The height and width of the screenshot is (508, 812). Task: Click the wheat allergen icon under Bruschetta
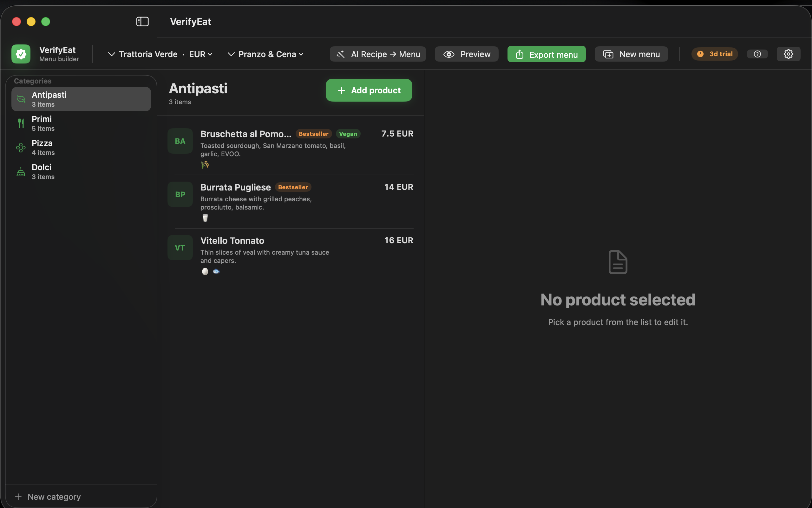pyautogui.click(x=205, y=165)
